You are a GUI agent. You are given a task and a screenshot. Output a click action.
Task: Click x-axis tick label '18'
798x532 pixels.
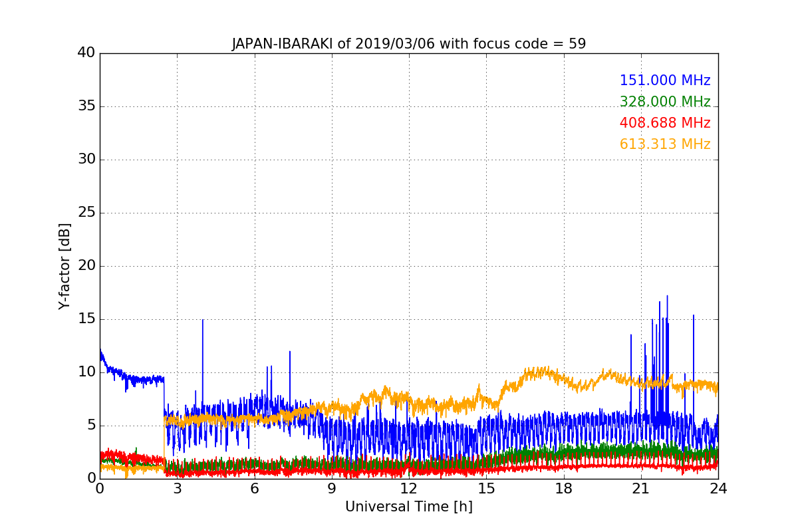click(x=564, y=488)
